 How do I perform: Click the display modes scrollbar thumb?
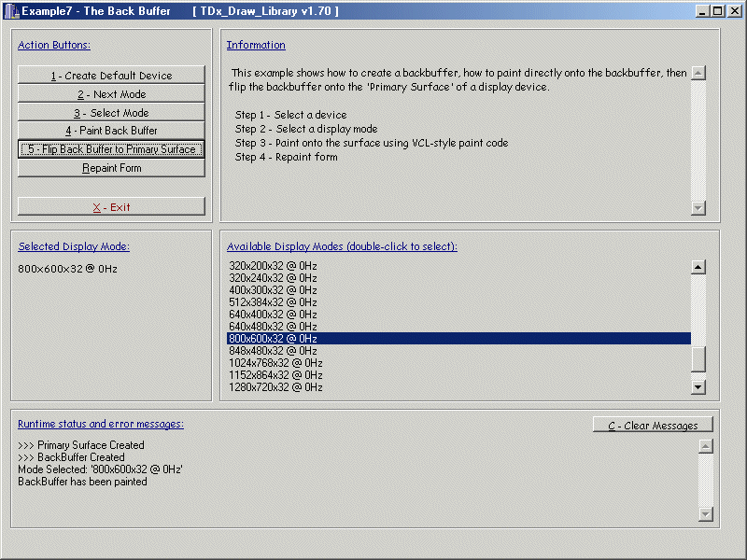point(698,358)
